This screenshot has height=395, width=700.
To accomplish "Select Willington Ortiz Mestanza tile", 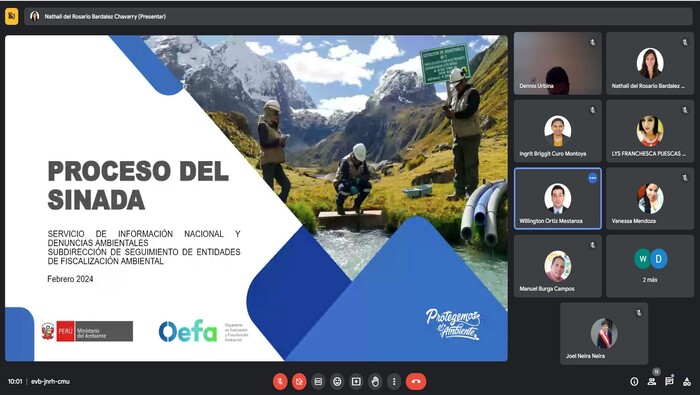I will click(x=558, y=199).
